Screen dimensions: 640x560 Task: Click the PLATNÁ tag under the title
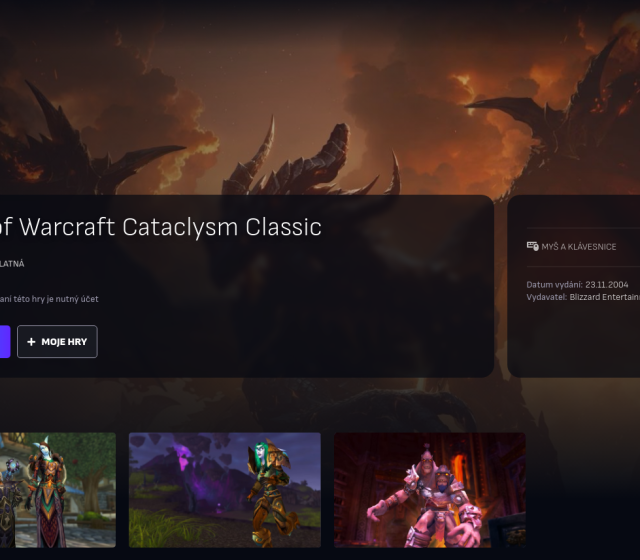pos(12,264)
